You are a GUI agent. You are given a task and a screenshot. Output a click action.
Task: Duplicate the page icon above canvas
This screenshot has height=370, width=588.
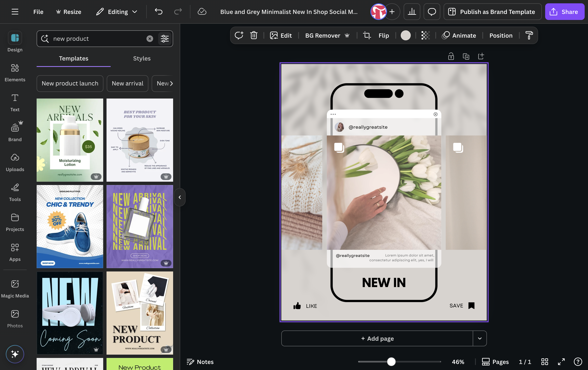coord(466,56)
